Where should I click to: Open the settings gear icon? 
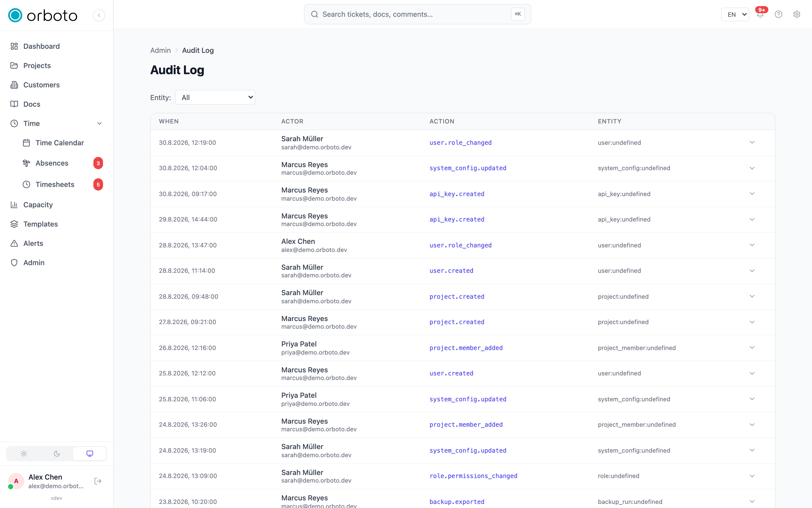(x=797, y=14)
